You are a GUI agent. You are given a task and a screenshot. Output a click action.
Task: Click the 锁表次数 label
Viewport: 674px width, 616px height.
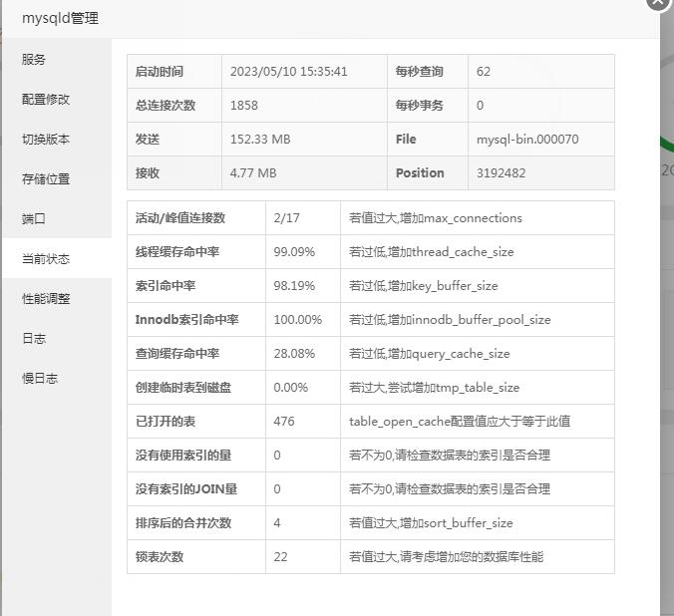coord(160,557)
